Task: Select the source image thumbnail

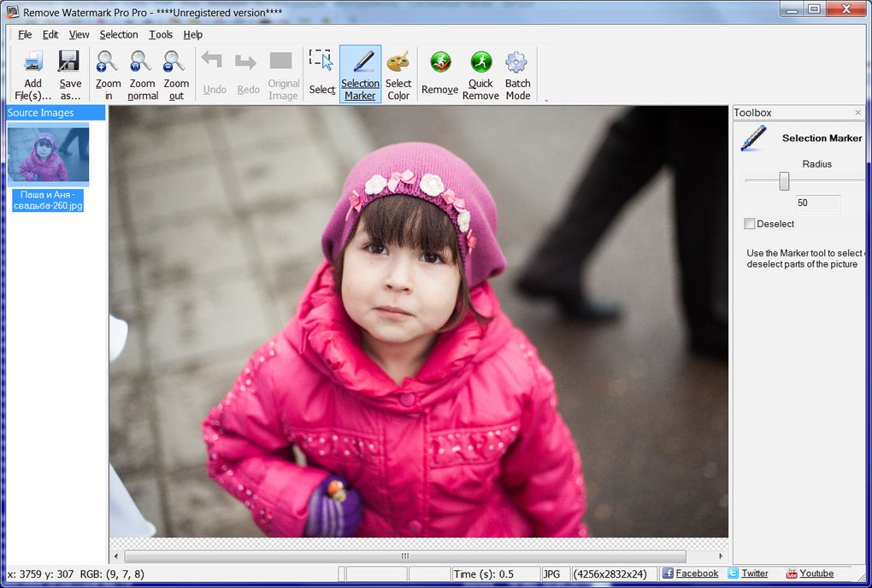Action: tap(48, 154)
